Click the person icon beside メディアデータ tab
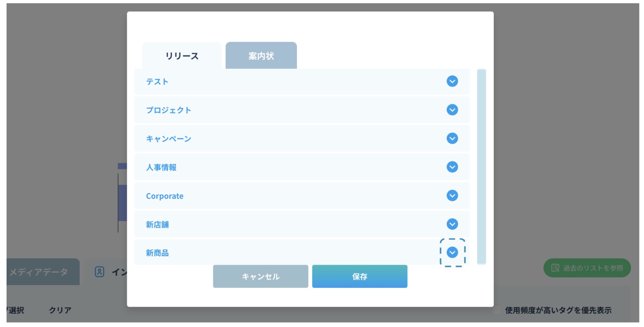The width and height of the screenshot is (644, 327). (x=100, y=272)
